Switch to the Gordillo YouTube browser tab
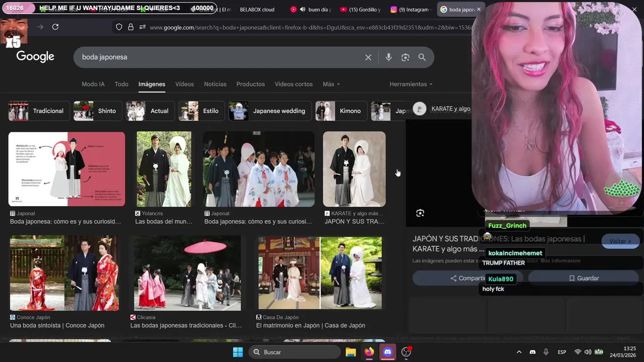 [x=360, y=10]
